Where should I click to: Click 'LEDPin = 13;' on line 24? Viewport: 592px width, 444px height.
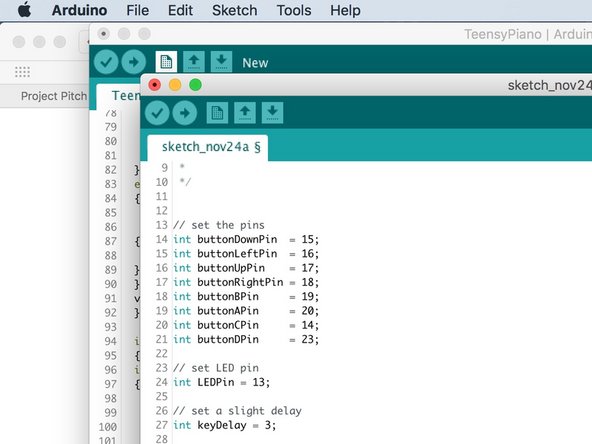click(234, 382)
